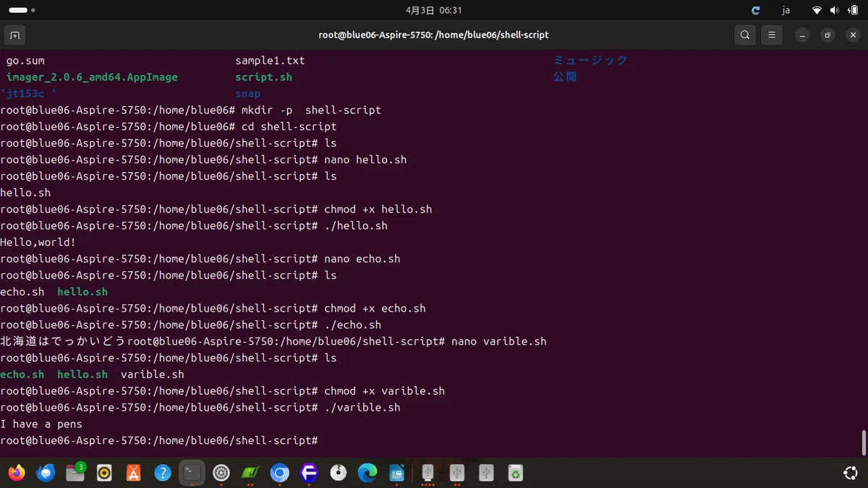
Task: Click the I have a pens output
Action: coord(41,424)
